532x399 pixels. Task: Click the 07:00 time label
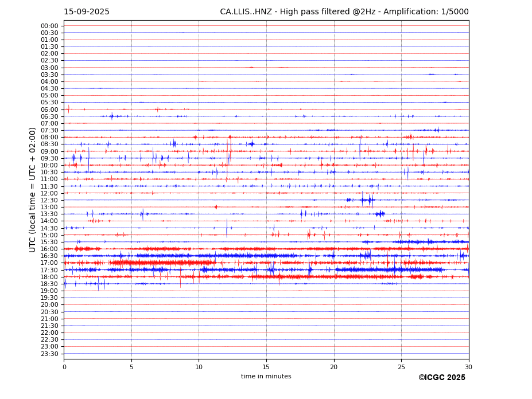(x=49, y=123)
